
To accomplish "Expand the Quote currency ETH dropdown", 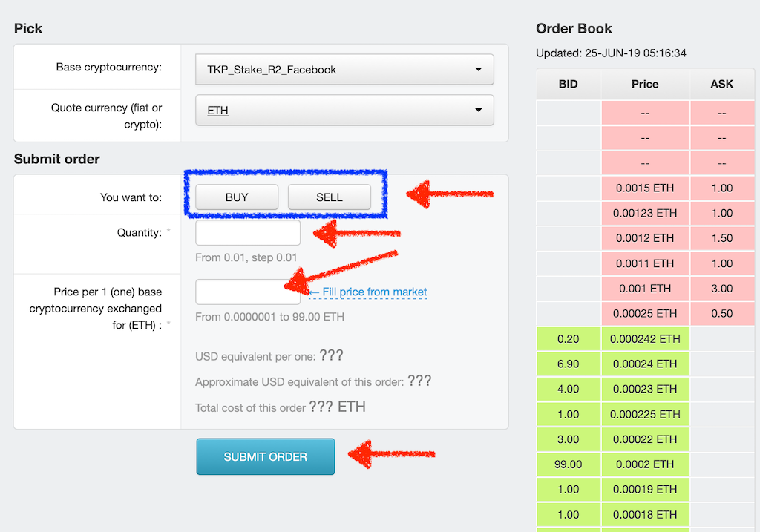I will [x=344, y=111].
